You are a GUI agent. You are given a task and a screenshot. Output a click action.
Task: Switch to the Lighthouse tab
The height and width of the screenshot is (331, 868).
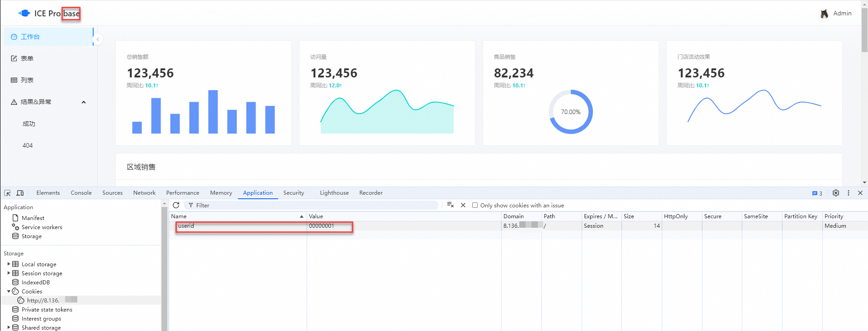click(334, 193)
